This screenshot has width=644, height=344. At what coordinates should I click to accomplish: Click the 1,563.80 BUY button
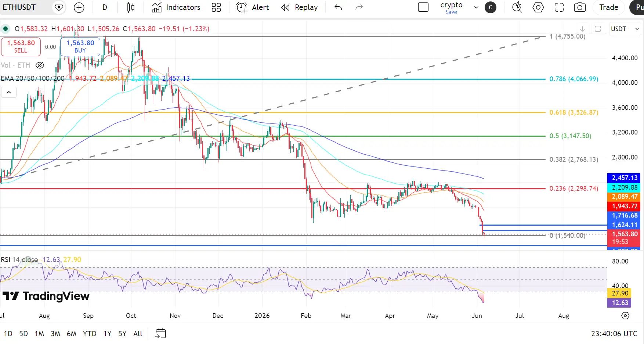(80, 47)
